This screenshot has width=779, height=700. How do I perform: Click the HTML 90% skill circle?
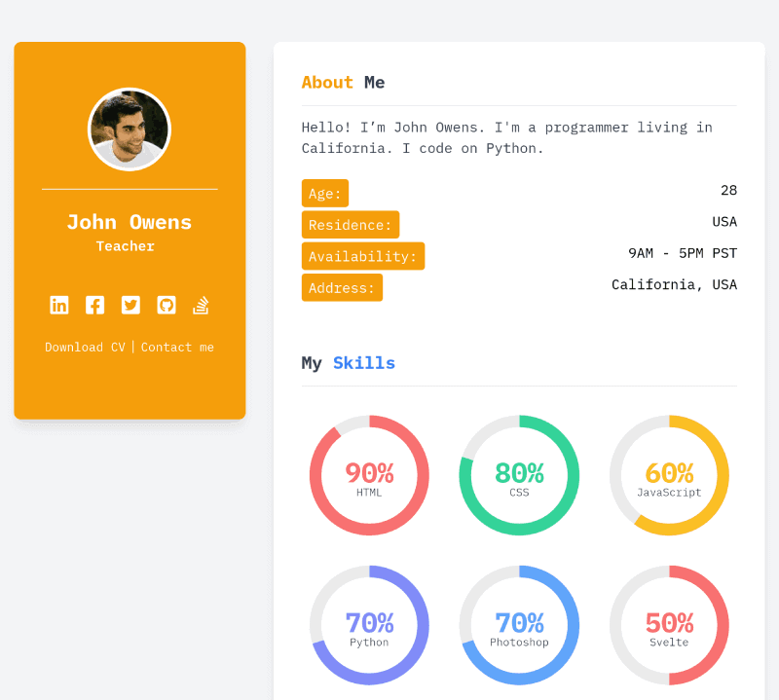pyautogui.click(x=369, y=474)
